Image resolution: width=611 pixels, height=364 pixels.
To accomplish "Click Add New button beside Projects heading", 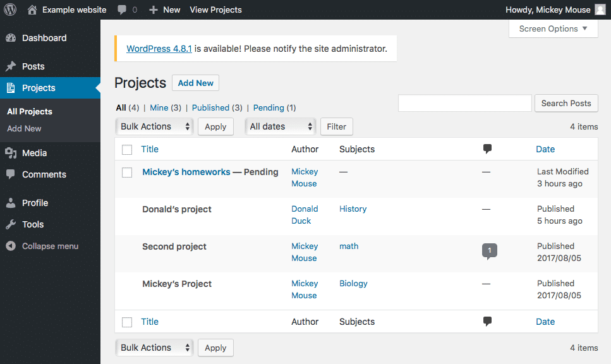I will pyautogui.click(x=196, y=83).
